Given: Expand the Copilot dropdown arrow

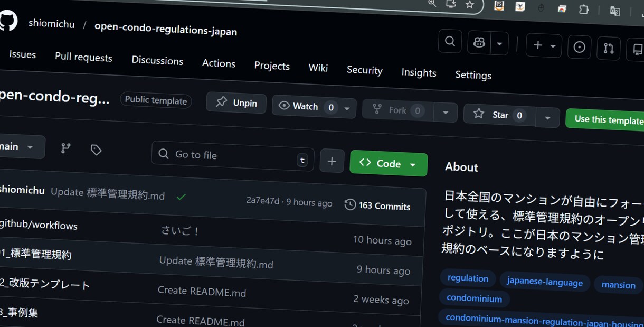Looking at the screenshot, I should 499,44.
